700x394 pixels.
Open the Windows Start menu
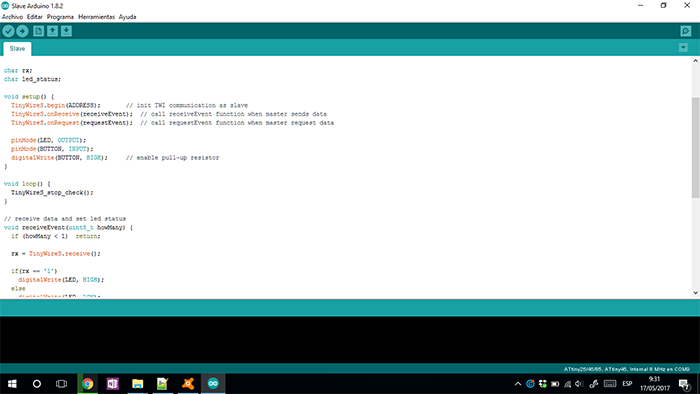[x=12, y=384]
